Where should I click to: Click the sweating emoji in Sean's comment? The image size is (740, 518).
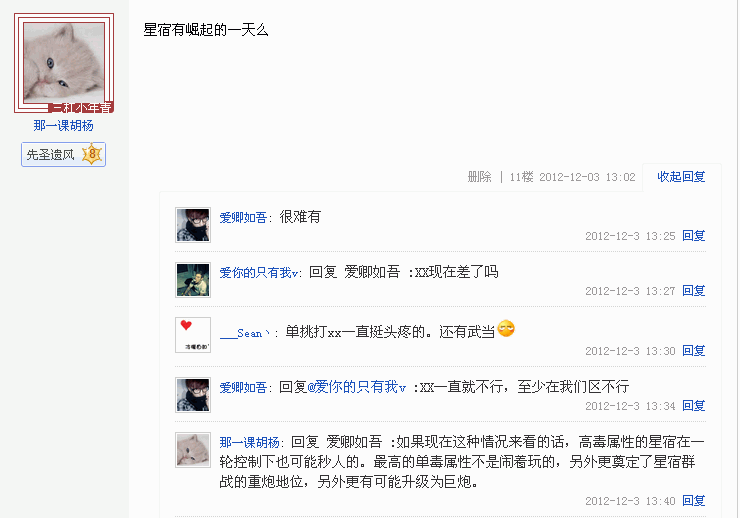tap(506, 328)
